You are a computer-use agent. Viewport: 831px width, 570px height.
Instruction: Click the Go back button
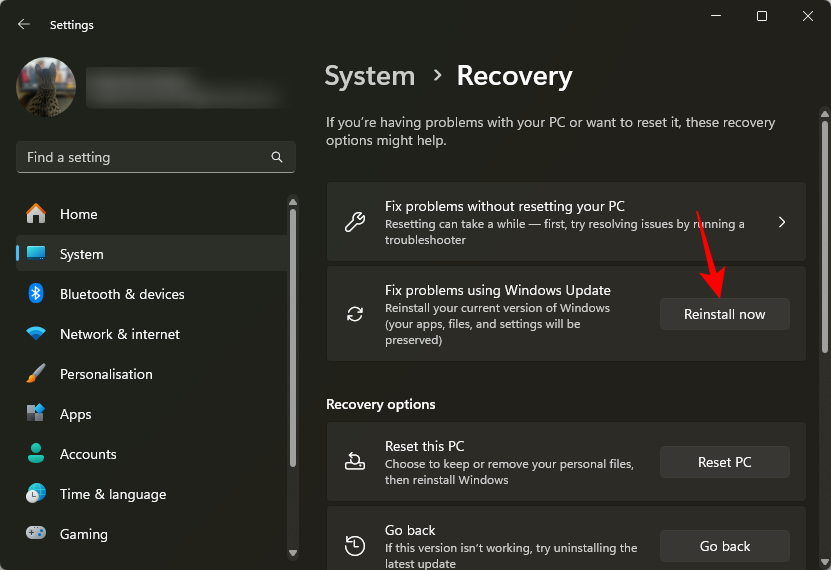[724, 546]
